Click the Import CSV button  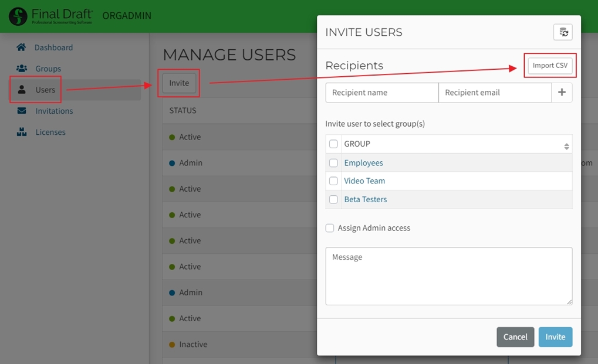(x=550, y=66)
